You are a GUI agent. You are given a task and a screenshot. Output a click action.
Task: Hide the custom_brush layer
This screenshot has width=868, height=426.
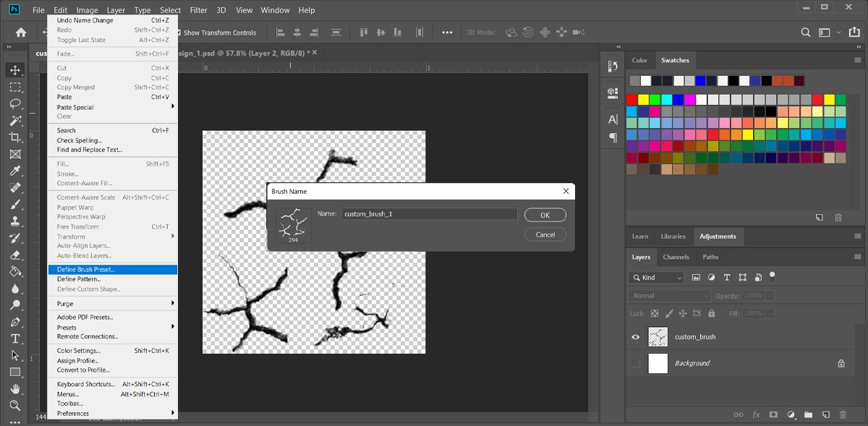click(636, 337)
